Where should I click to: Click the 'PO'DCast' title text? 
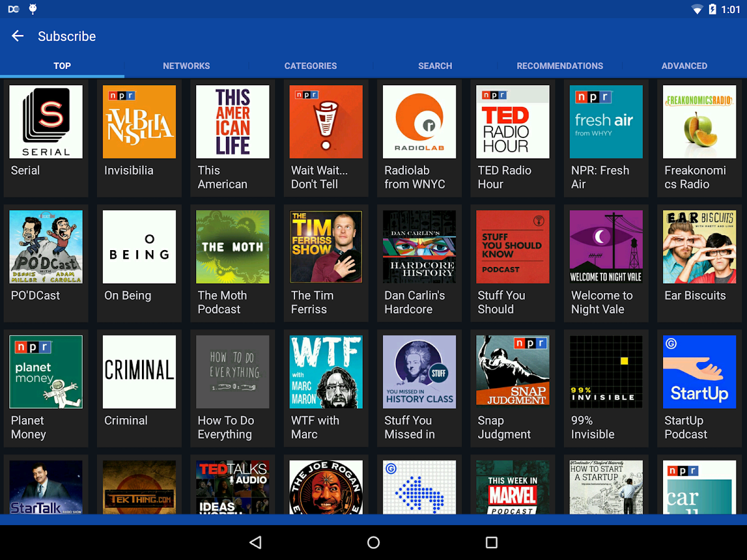click(x=35, y=296)
